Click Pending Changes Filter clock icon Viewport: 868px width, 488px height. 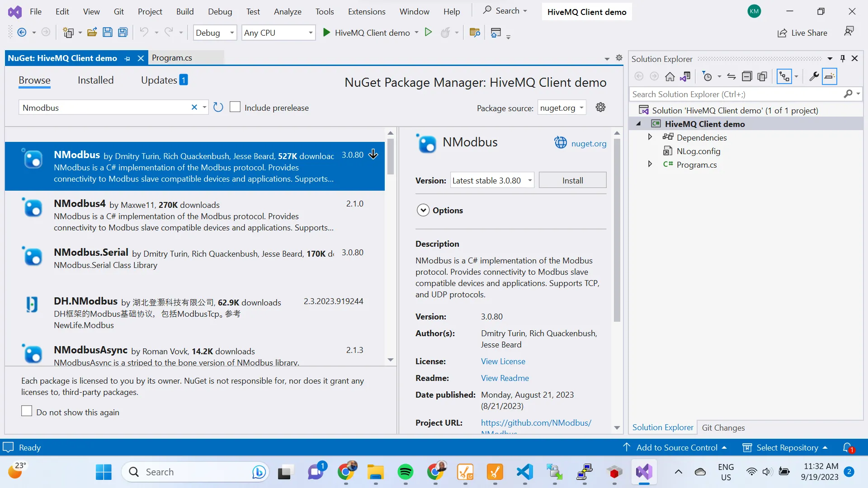(708, 77)
